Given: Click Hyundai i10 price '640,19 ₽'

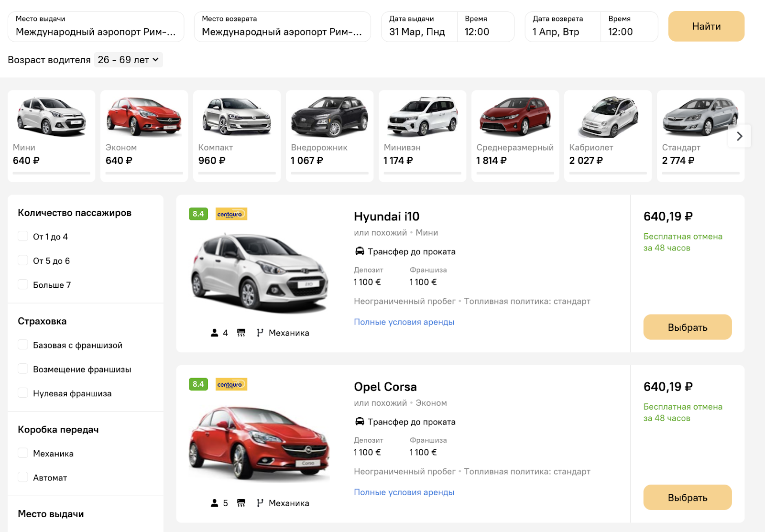Looking at the screenshot, I should click(668, 217).
